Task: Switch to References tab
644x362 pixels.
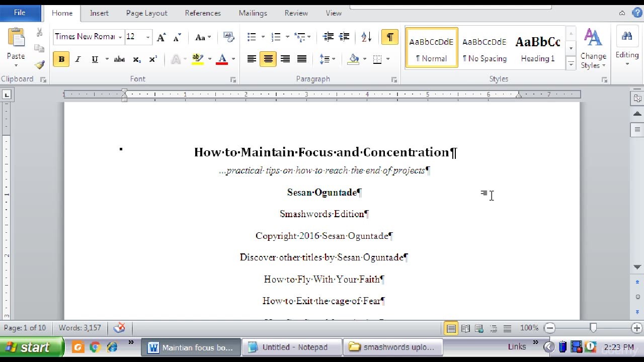Action: point(203,13)
